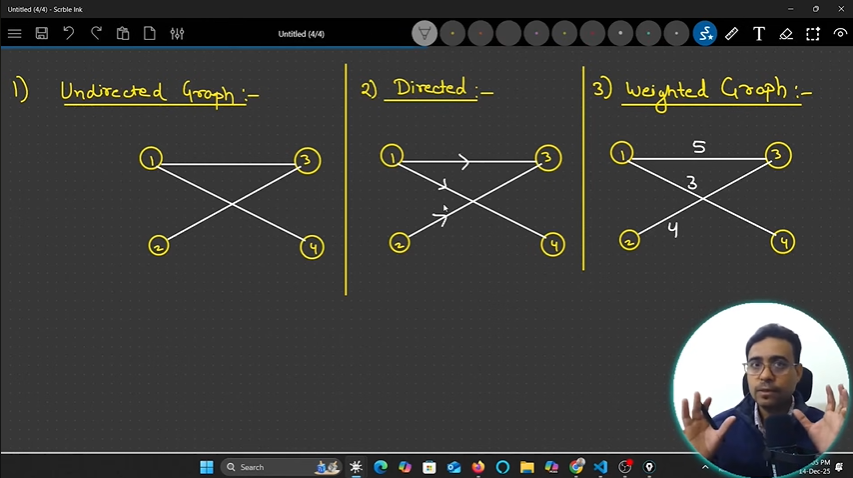This screenshot has height=478, width=853.
Task: Open Microsoft Edge from taskbar
Action: 380,467
